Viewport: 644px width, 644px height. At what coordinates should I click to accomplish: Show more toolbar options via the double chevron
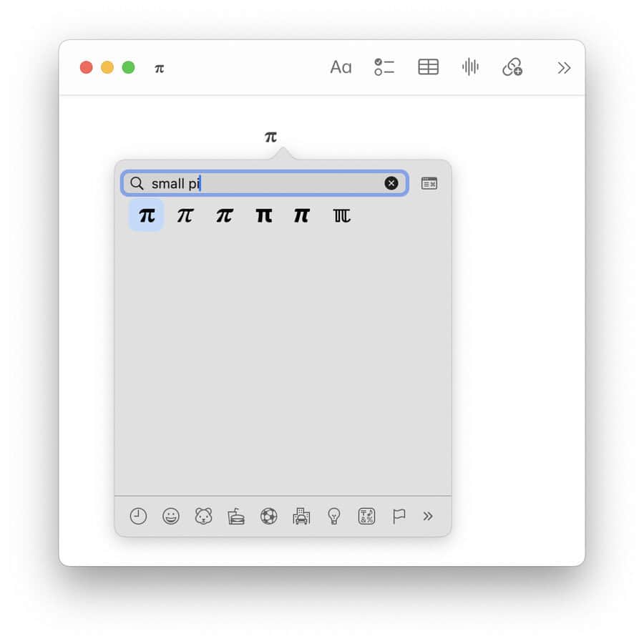[564, 68]
